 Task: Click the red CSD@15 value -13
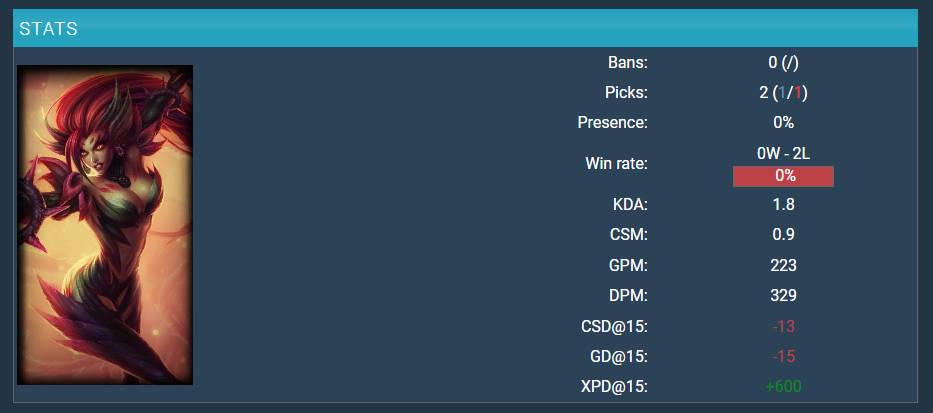point(783,326)
